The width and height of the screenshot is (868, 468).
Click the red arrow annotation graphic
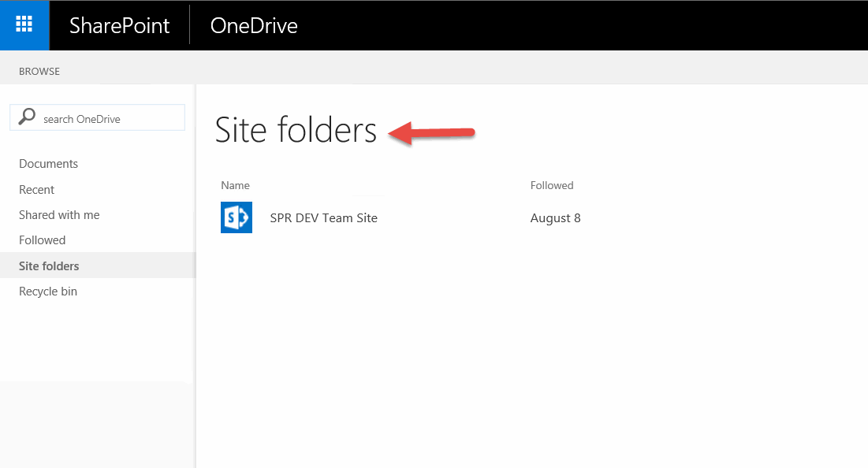[432, 133]
